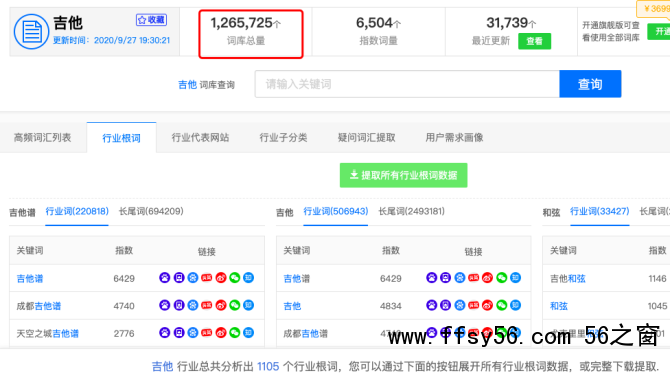Click the green 查看 button under 31,739
Viewport: 670px width, 380px height.
click(x=534, y=41)
